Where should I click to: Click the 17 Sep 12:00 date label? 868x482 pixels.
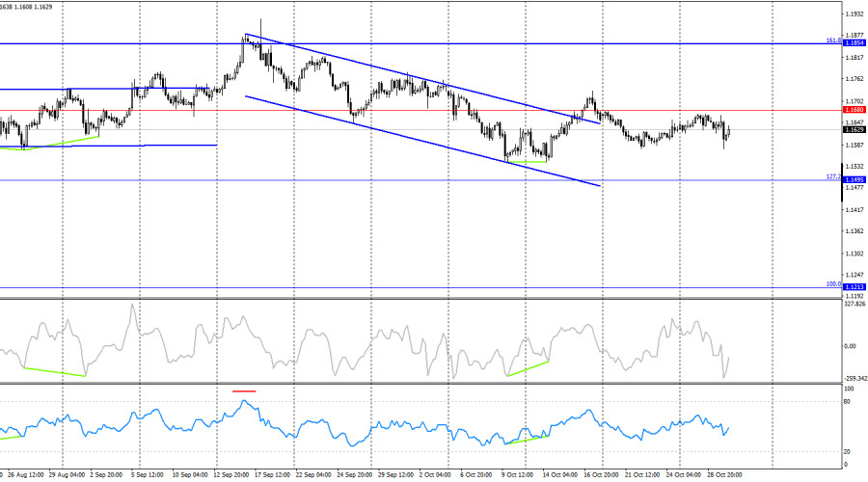coord(271,475)
